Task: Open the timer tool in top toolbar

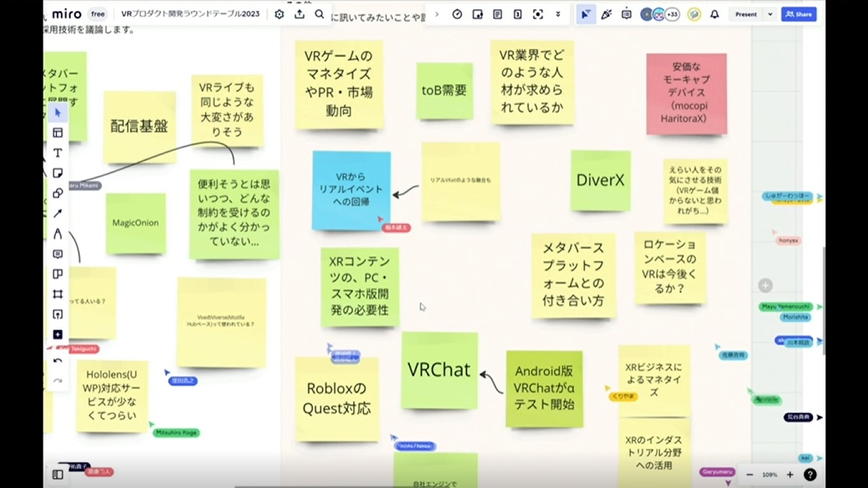Action: [457, 14]
